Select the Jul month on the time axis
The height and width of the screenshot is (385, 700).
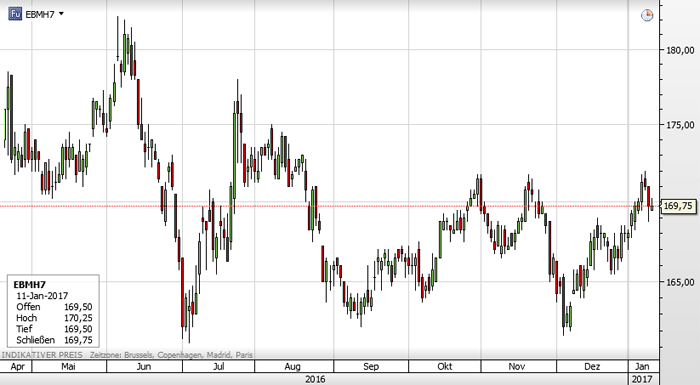coord(218,367)
